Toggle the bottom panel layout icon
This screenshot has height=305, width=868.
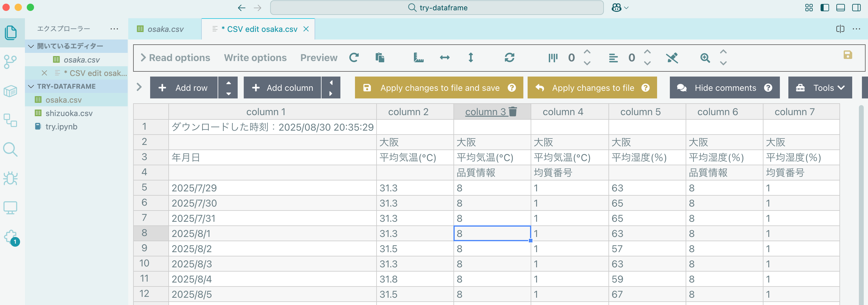click(x=840, y=7)
